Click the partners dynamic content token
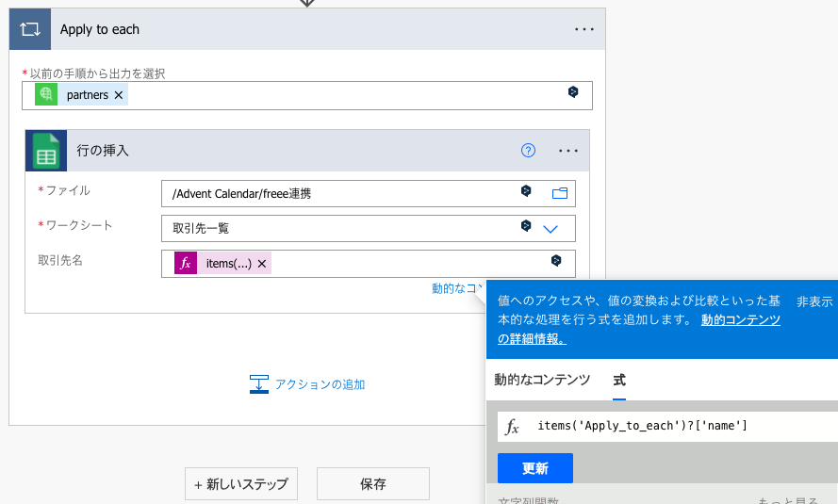Image resolution: width=838 pixels, height=504 pixels. coord(81,94)
